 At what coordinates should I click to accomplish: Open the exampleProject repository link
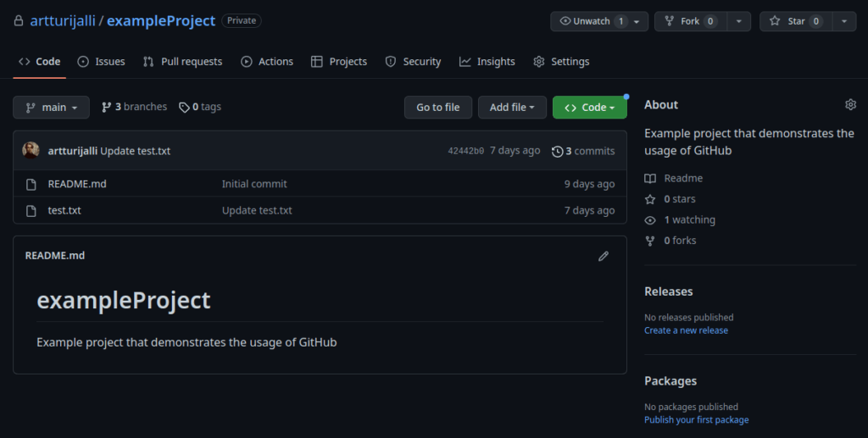click(160, 21)
